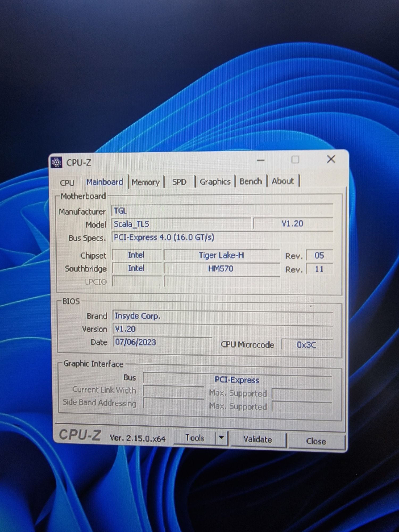Viewport: 399px width, 532px height.
Task: Switch to the SPD tab
Action: 179,182
